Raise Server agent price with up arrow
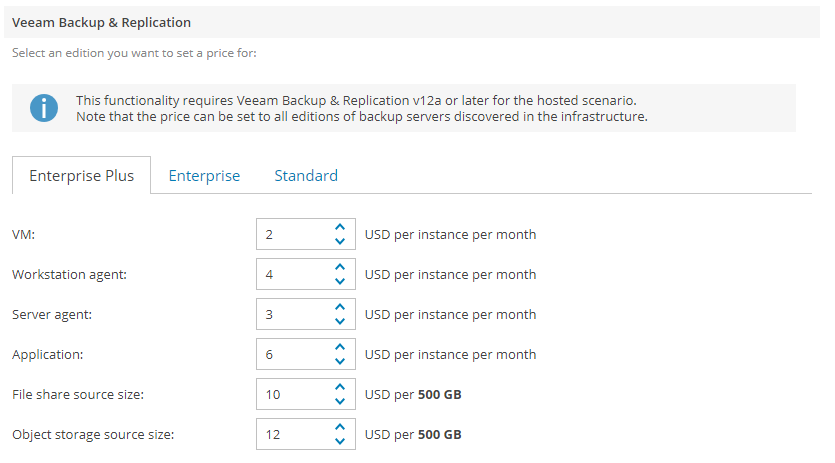The width and height of the screenshot is (835, 463). tap(340, 308)
